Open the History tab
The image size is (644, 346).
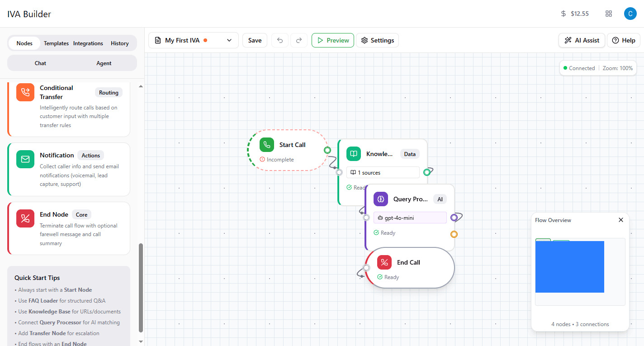click(x=119, y=43)
